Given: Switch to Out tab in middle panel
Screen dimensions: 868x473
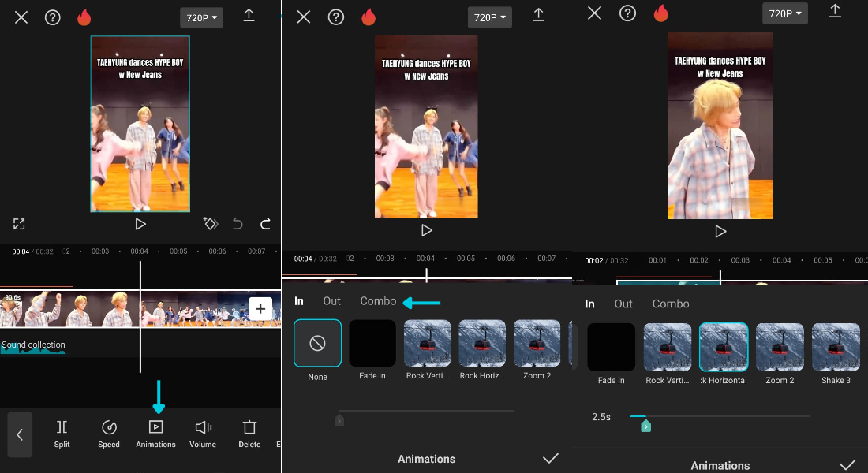Looking at the screenshot, I should click(x=331, y=301).
